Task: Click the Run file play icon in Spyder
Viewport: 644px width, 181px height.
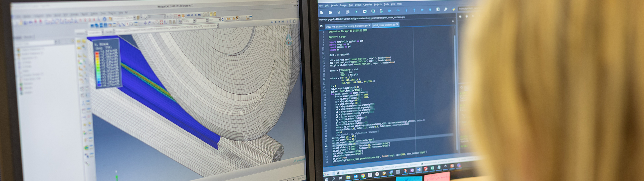Action: coord(356,12)
